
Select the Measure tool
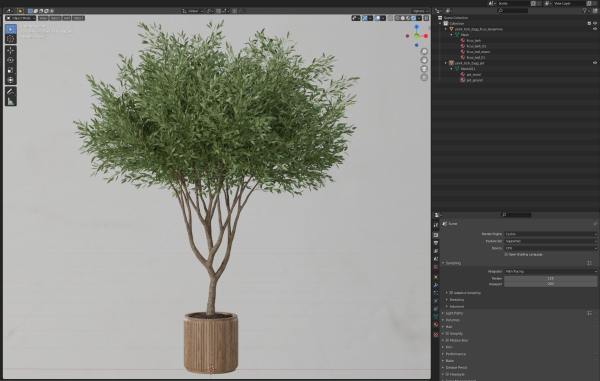pyautogui.click(x=11, y=101)
